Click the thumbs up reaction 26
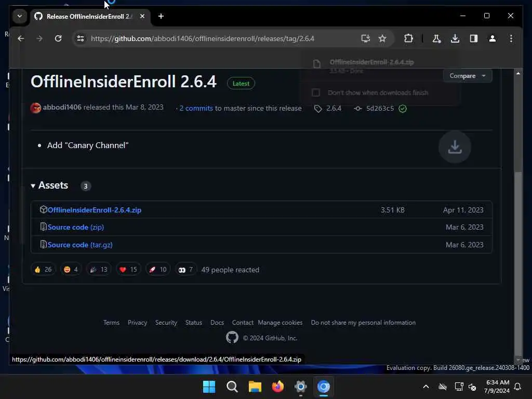 [x=43, y=270]
